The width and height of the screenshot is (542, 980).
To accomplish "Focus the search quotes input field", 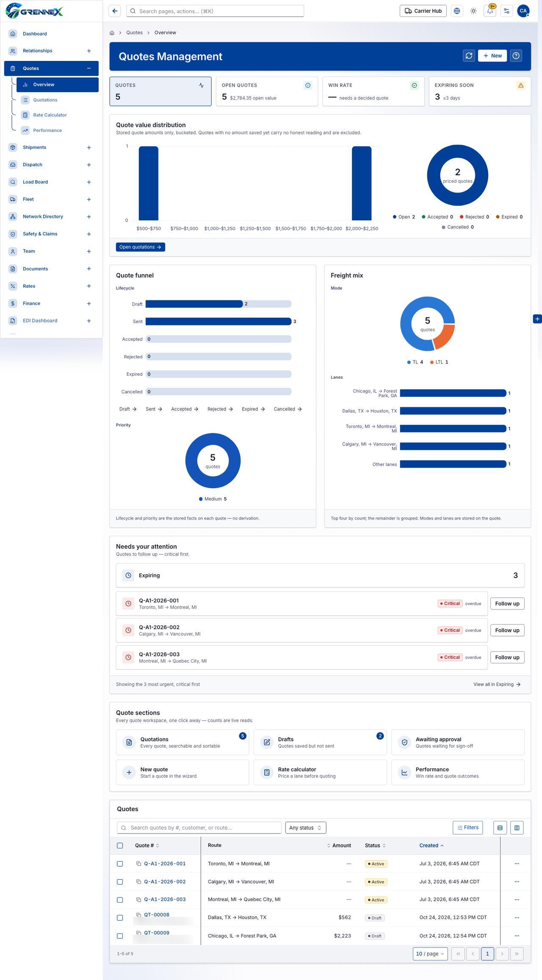I will pyautogui.click(x=199, y=828).
